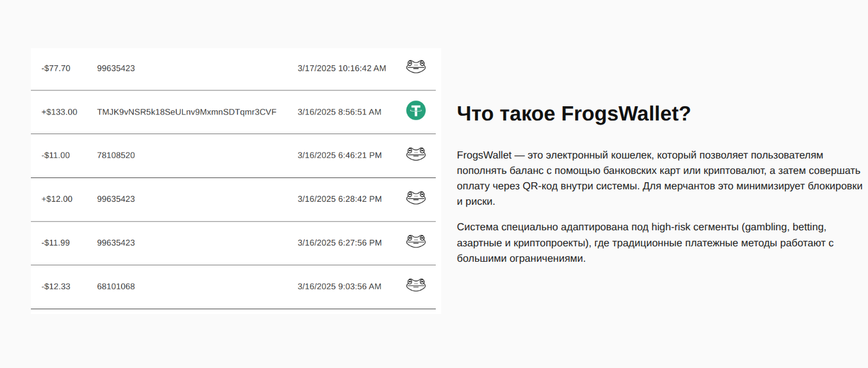Click the -$12.33 transaction amount
The image size is (868, 368).
coord(56,287)
